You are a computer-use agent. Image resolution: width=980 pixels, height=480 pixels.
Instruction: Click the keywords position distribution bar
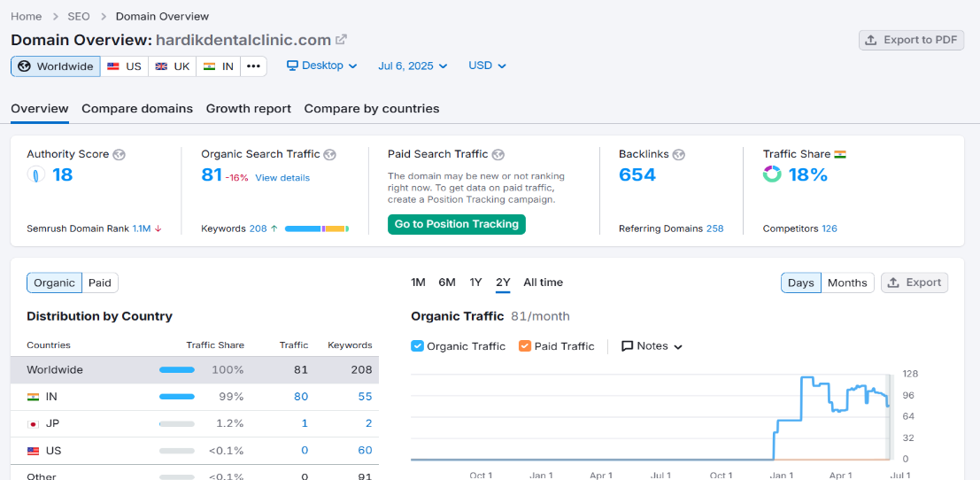point(317,228)
